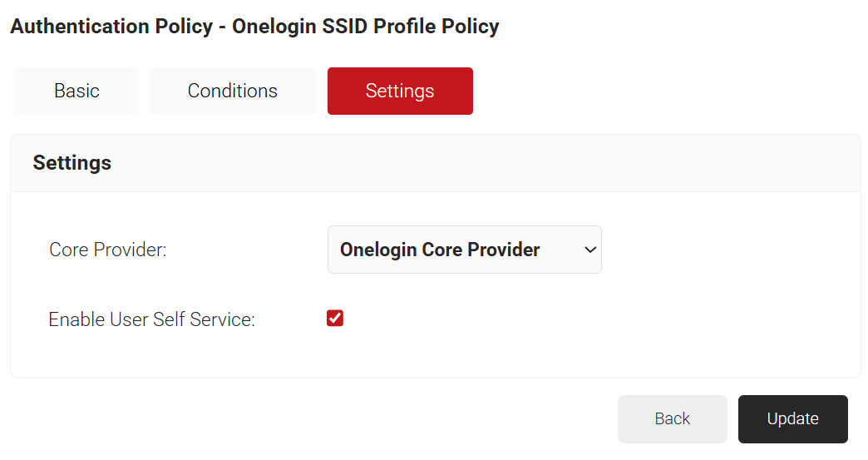Go back using the grey Back button
The image size is (868, 460).
672,418
